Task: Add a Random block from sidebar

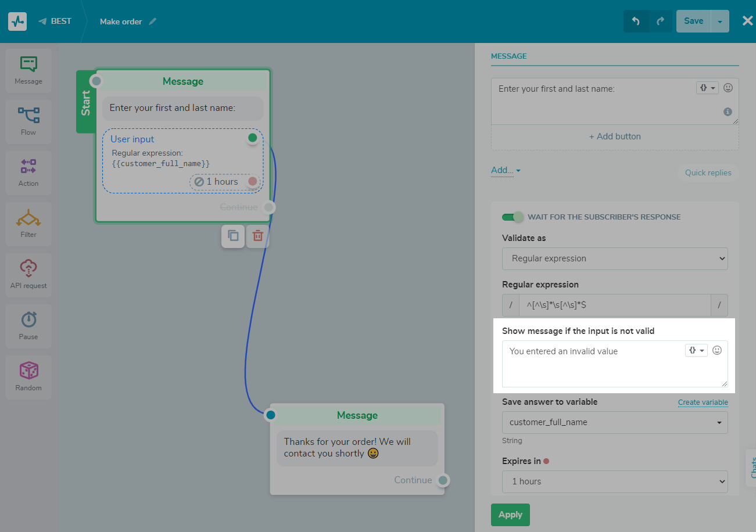Action: pos(28,378)
